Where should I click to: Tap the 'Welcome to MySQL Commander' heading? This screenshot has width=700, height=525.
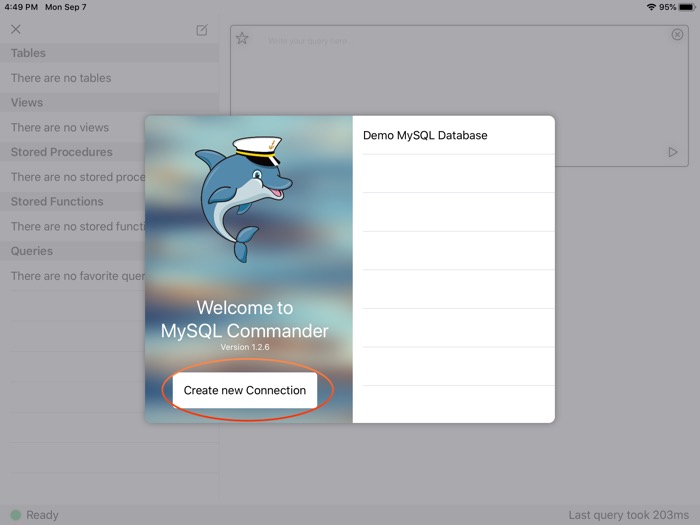tap(245, 319)
